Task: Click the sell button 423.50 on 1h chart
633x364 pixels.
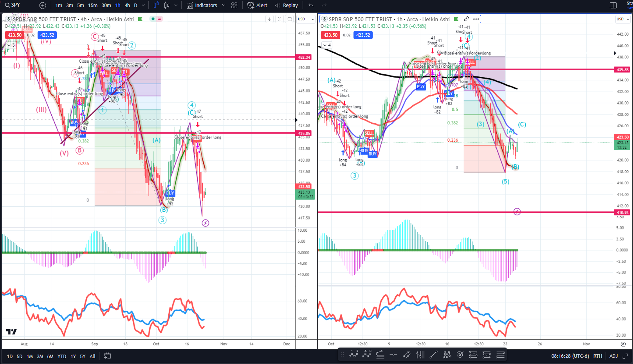Action: [x=330, y=35]
